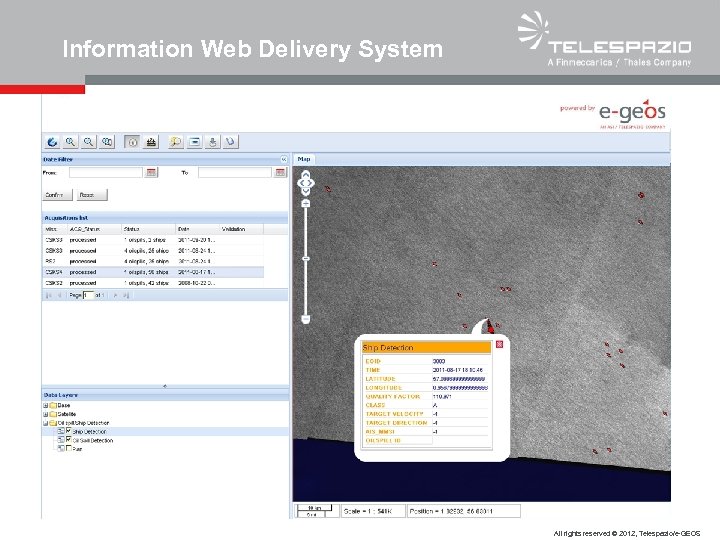Click the zoom-to-area double magnifier tool
Screen dimensions: 720x540
(107, 142)
